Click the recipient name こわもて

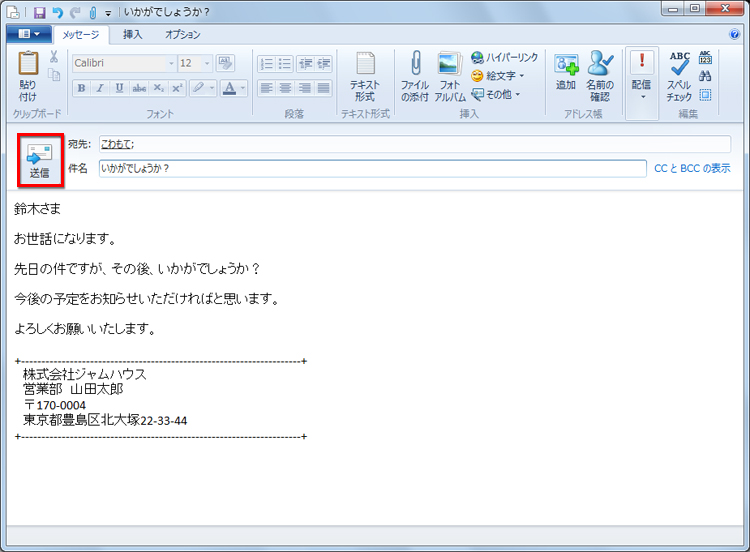pyautogui.click(x=116, y=144)
